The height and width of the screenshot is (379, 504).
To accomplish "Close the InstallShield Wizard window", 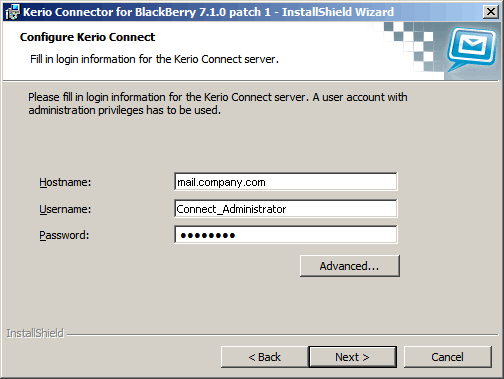I will point(491,12).
